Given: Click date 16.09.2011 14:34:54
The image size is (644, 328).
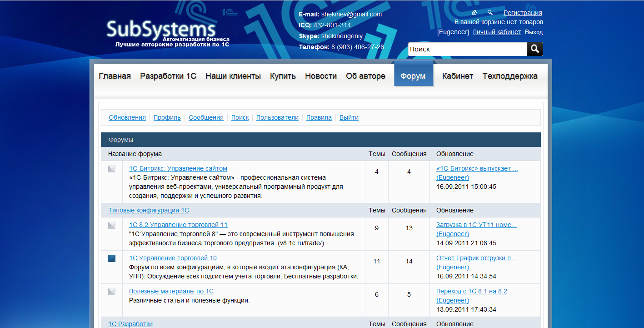Looking at the screenshot, I should [x=466, y=276].
